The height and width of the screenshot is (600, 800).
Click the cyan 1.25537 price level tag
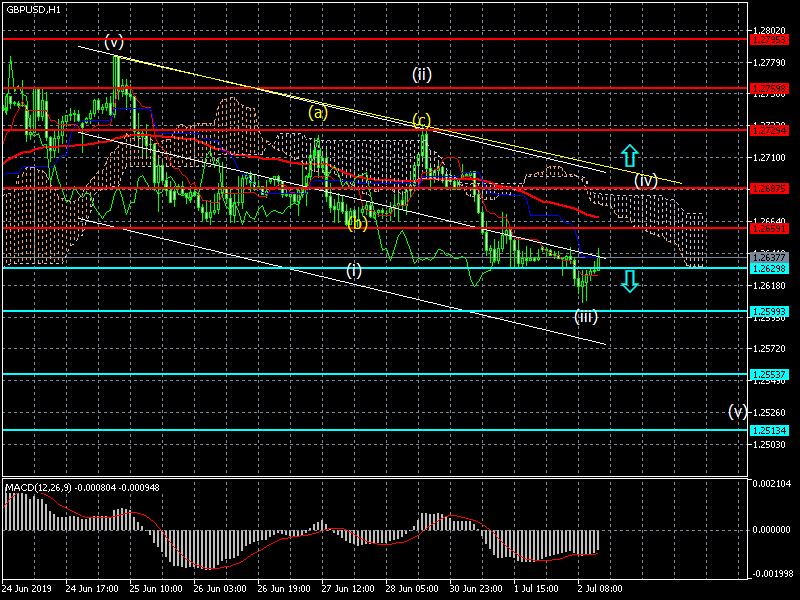(x=769, y=374)
